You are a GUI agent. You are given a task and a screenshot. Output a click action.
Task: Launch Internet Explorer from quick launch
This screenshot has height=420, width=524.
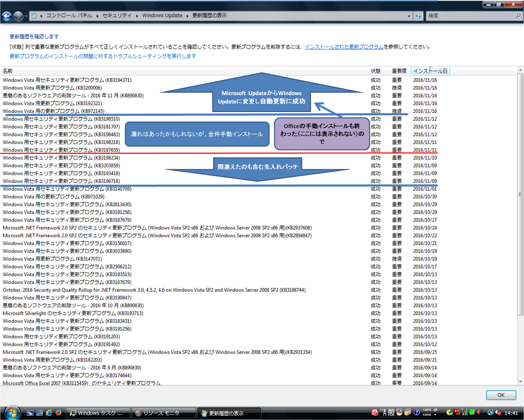click(49, 413)
